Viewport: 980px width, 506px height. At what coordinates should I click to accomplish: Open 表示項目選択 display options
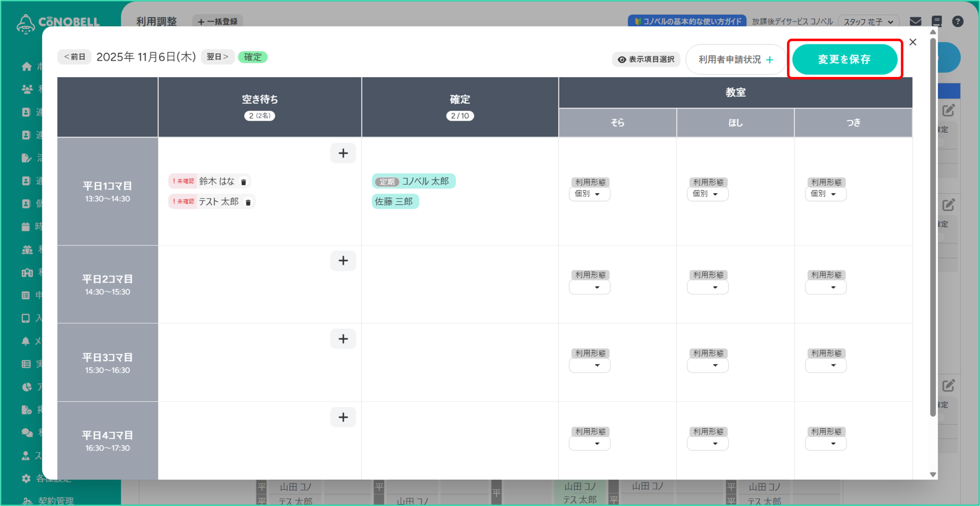[x=646, y=59]
